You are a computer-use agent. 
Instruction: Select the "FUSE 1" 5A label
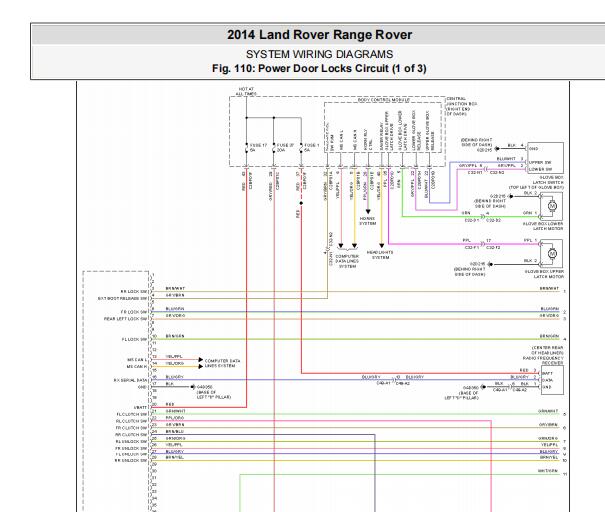pyautogui.click(x=311, y=147)
